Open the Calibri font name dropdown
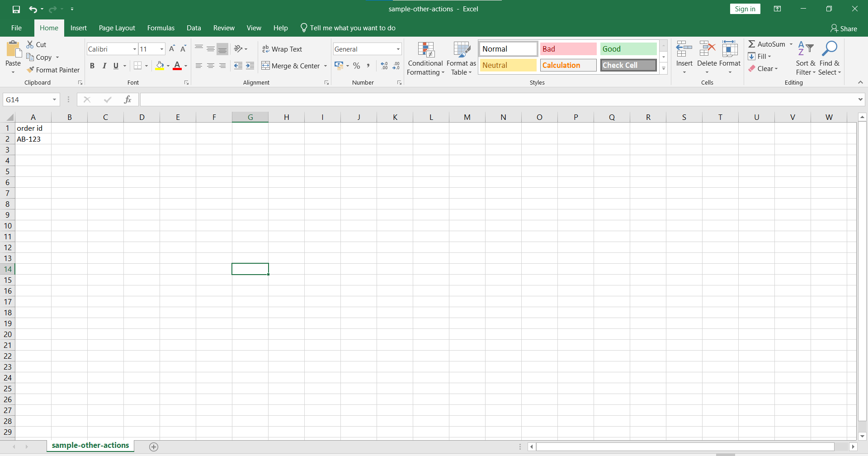 click(x=135, y=49)
